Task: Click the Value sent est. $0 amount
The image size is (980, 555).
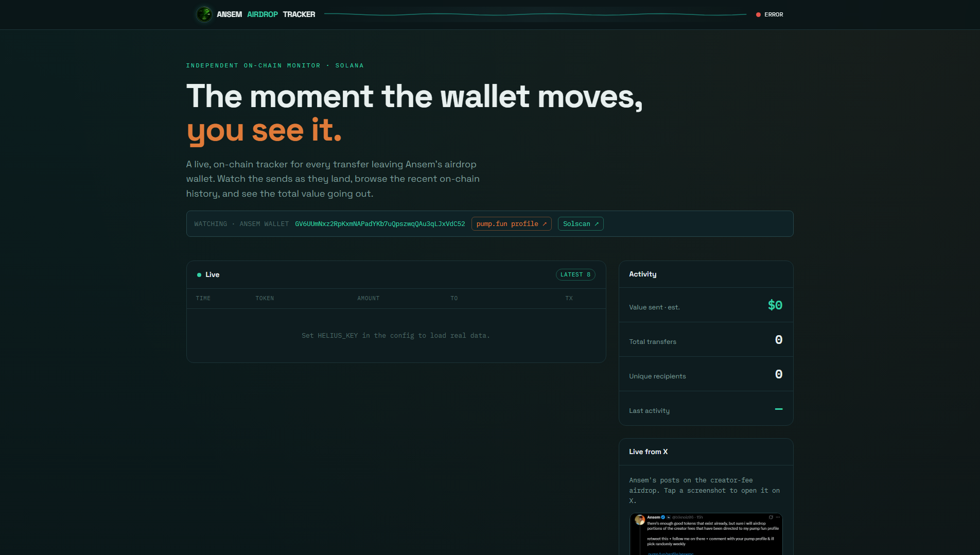Action: [775, 305]
